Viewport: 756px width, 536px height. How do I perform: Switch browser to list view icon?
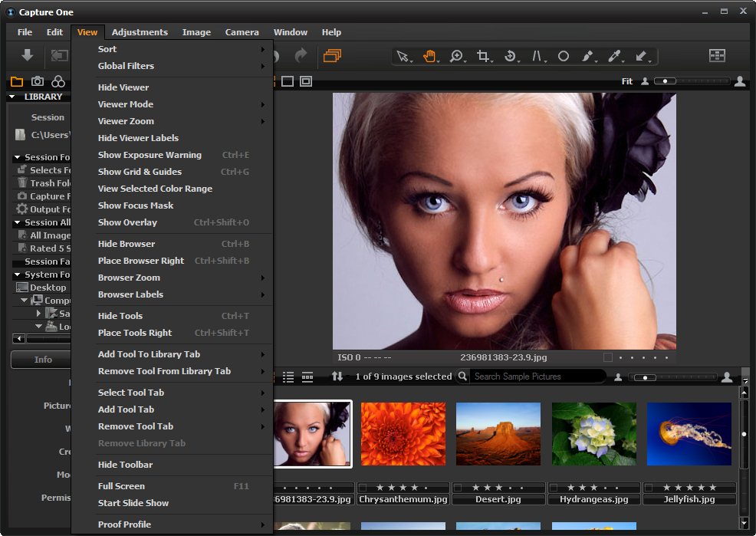coord(288,377)
